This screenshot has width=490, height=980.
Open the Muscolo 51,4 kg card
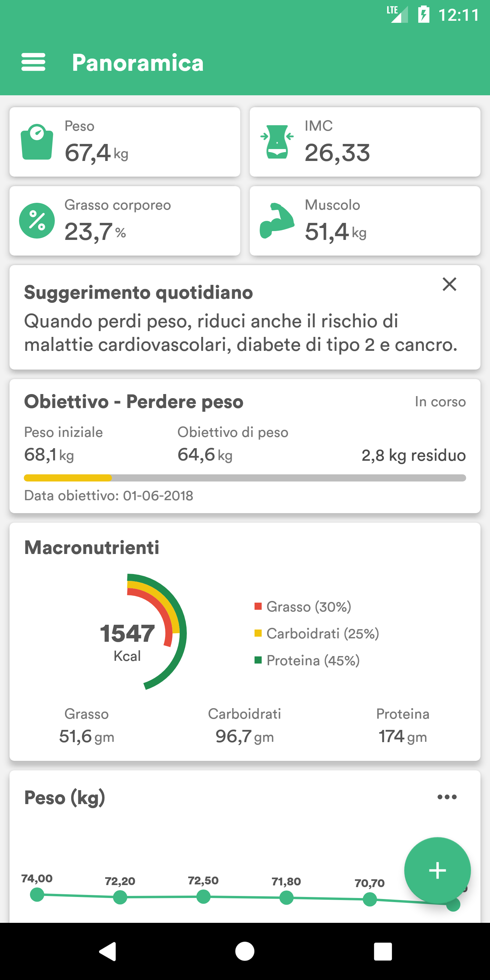pyautogui.click(x=364, y=220)
